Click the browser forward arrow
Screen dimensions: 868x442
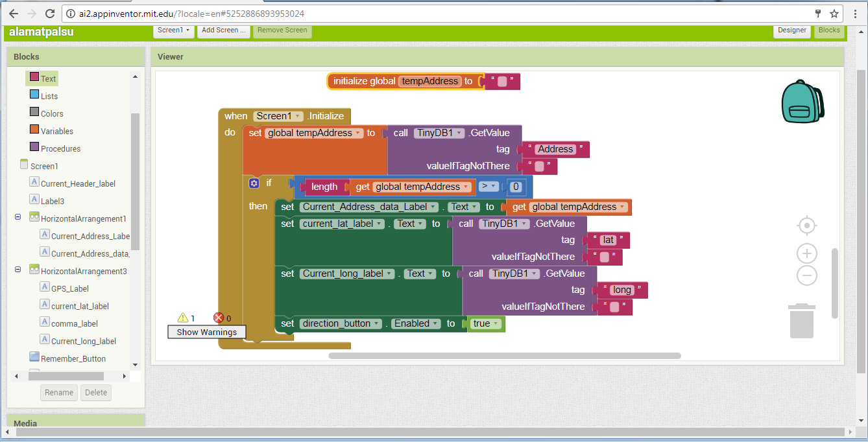(x=32, y=14)
